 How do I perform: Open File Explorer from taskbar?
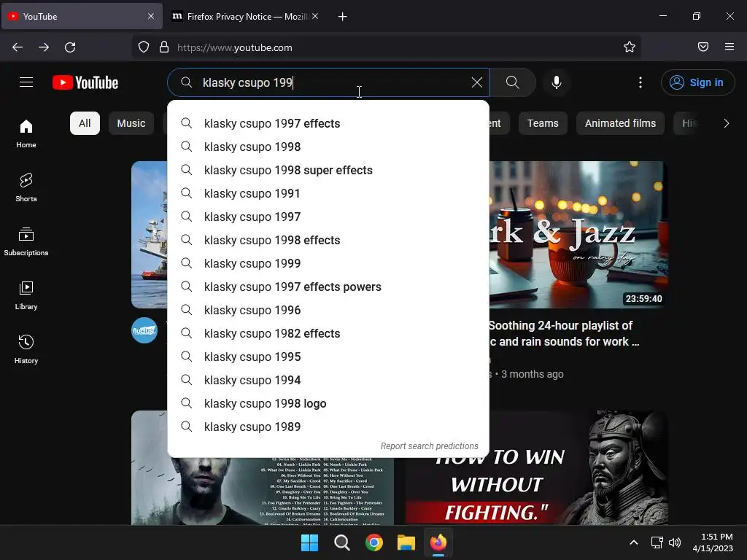[x=406, y=542]
